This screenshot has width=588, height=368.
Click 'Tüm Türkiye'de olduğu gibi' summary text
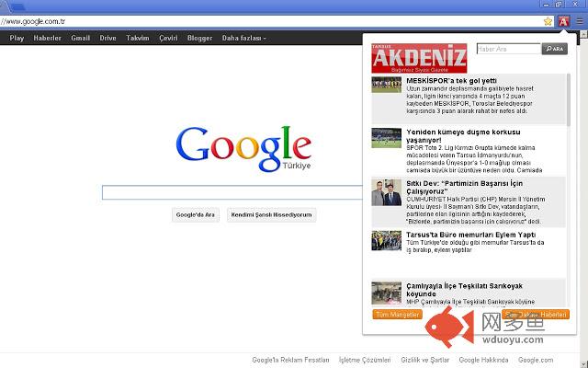coord(475,247)
